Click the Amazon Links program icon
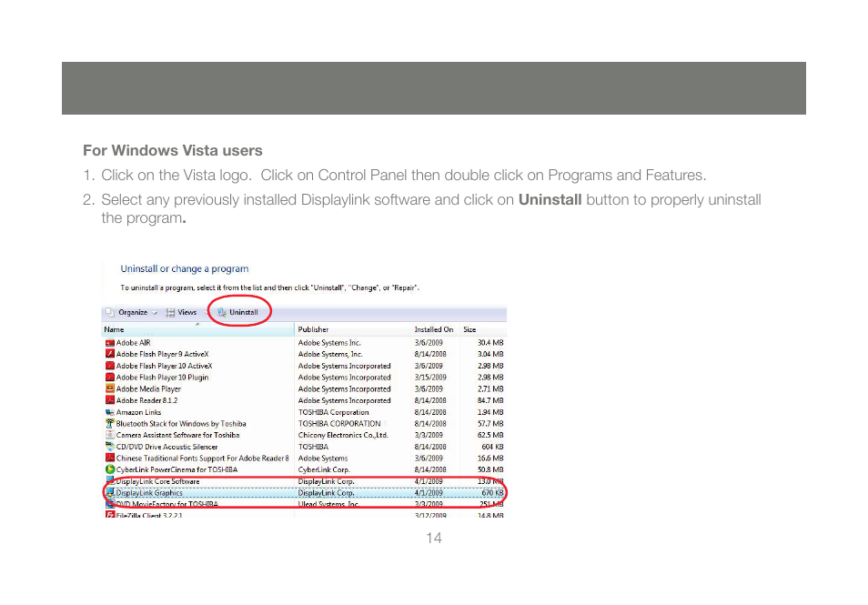Viewport: 868px width, 605px height. point(109,412)
